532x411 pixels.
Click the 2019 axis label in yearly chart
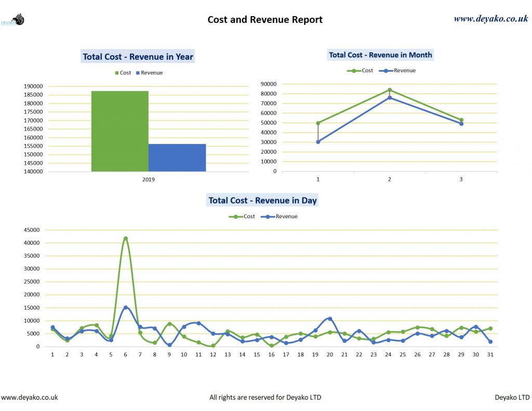149,179
